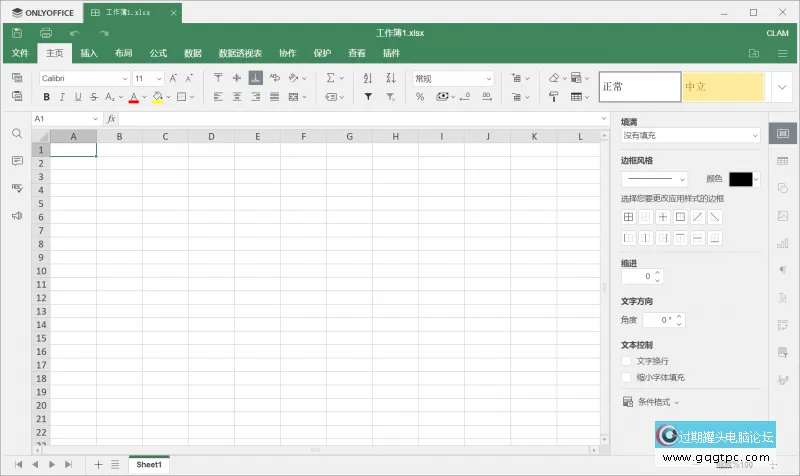
Task: Open the 文件 file tab
Action: point(20,53)
